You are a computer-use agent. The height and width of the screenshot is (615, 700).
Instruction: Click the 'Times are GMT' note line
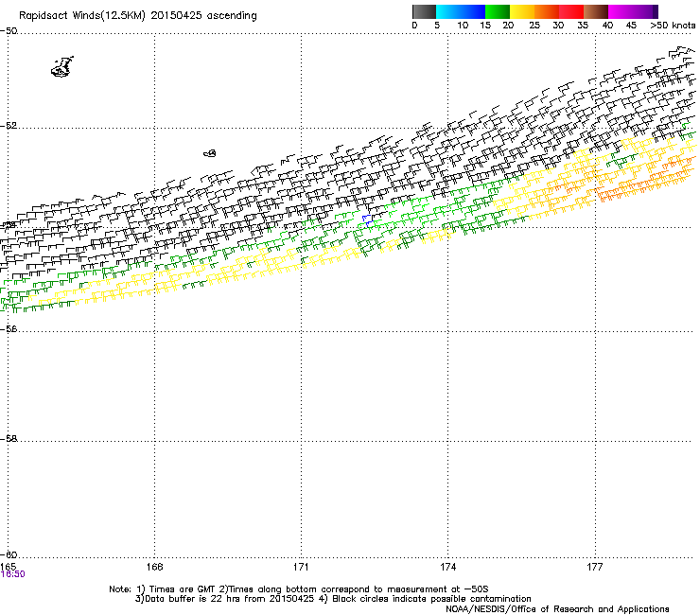tap(299, 589)
